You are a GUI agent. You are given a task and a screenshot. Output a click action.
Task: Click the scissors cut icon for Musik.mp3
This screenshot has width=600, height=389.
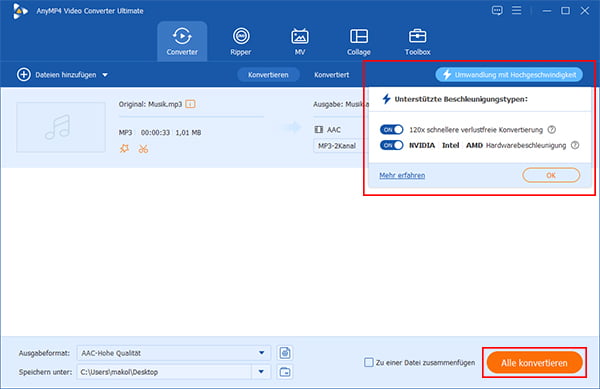click(143, 149)
